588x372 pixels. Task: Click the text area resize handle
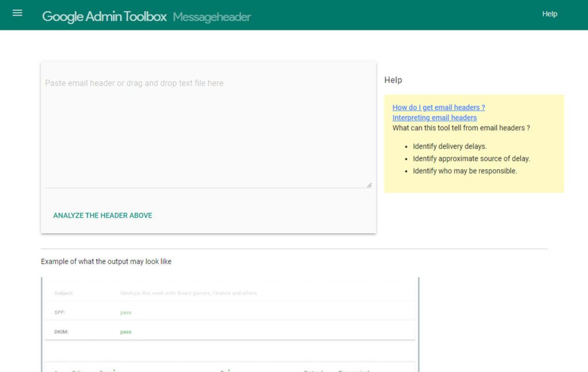(x=369, y=185)
